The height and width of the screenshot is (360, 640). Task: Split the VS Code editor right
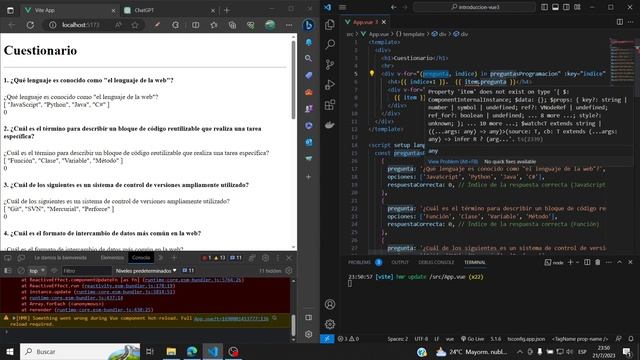click(620, 22)
